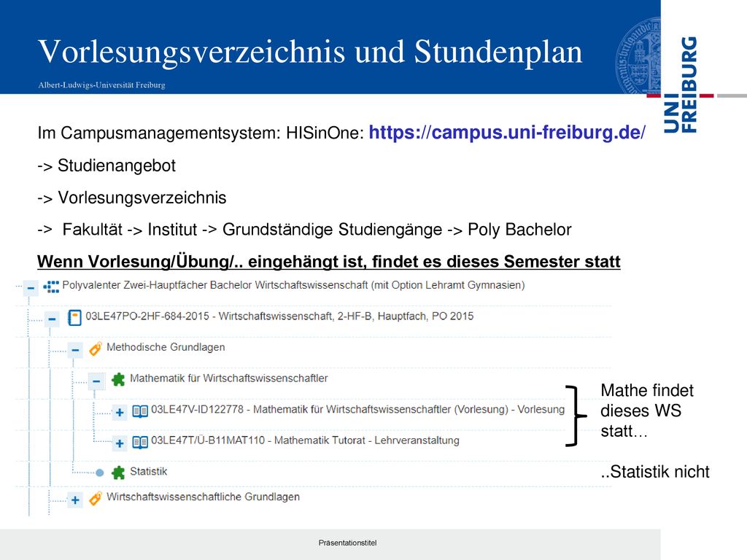Expand the Mathematik Tutorat row

pos(120,443)
